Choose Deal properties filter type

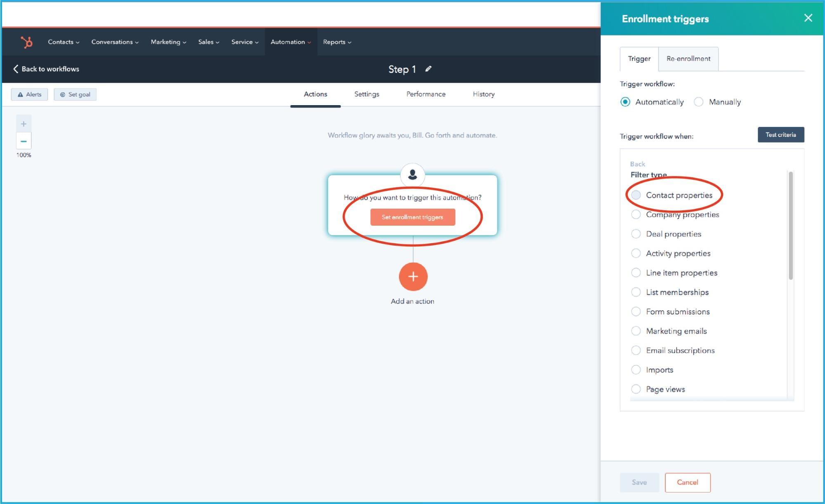pos(636,234)
